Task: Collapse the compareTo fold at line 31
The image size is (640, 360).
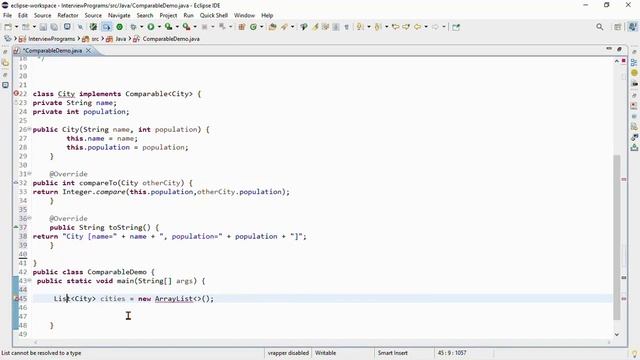Action: pos(29,173)
